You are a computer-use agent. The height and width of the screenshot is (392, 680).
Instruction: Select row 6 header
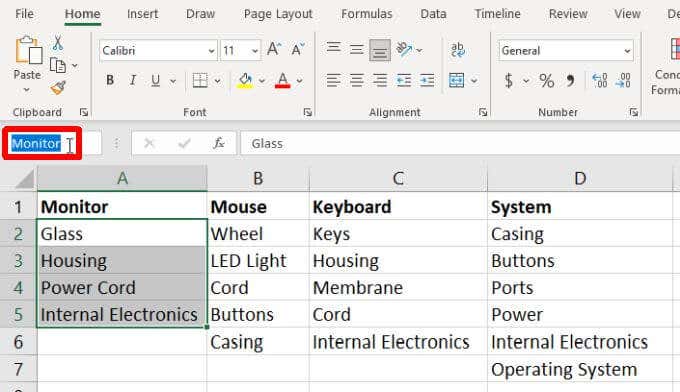click(x=18, y=342)
